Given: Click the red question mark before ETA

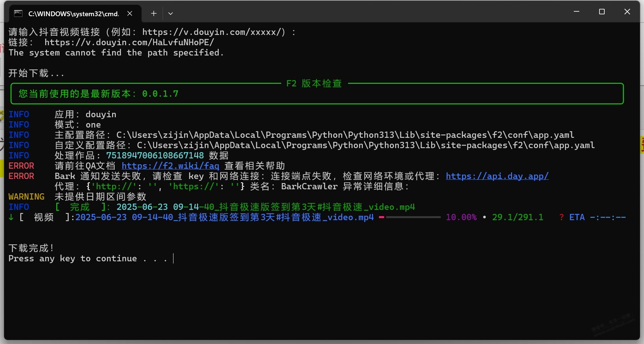Looking at the screenshot, I should (x=561, y=218).
